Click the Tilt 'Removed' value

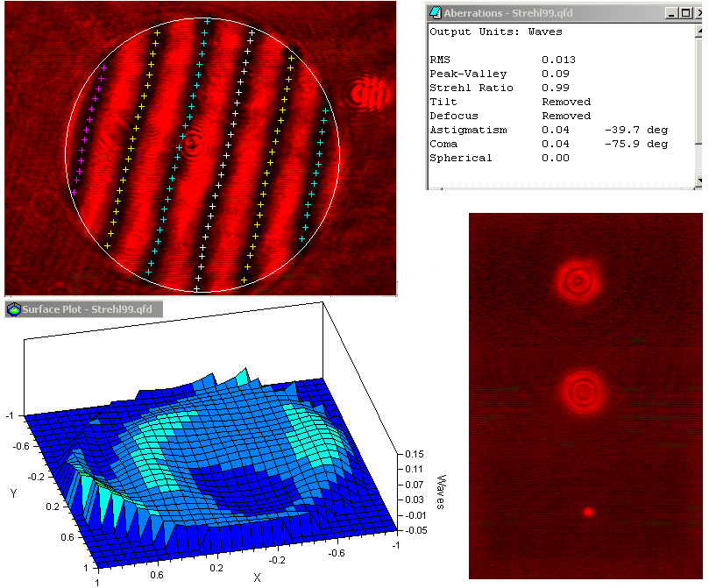click(x=566, y=102)
